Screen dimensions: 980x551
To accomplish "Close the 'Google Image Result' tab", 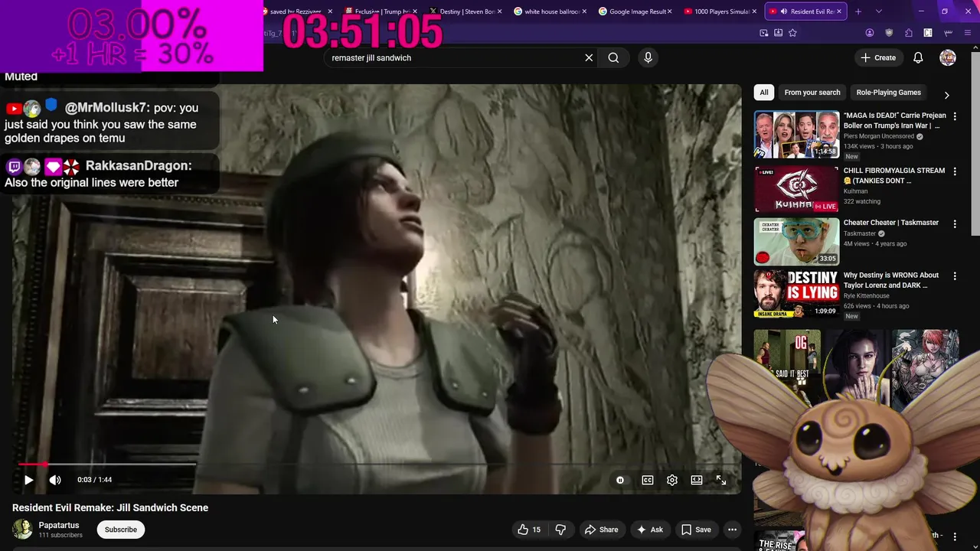I will 671,11.
